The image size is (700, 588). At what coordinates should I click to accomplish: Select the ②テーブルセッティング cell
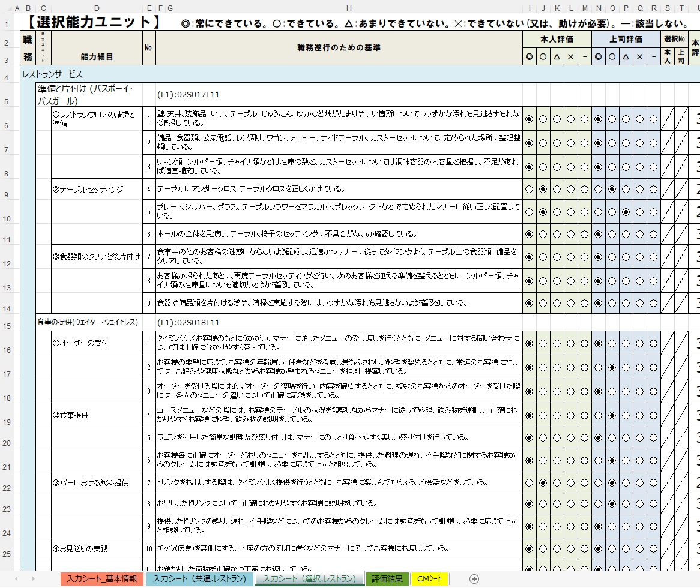coord(97,190)
